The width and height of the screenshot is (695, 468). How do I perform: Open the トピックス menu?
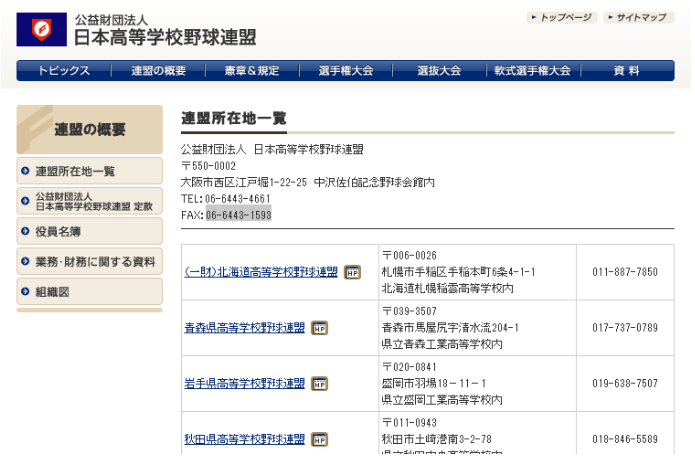64,70
